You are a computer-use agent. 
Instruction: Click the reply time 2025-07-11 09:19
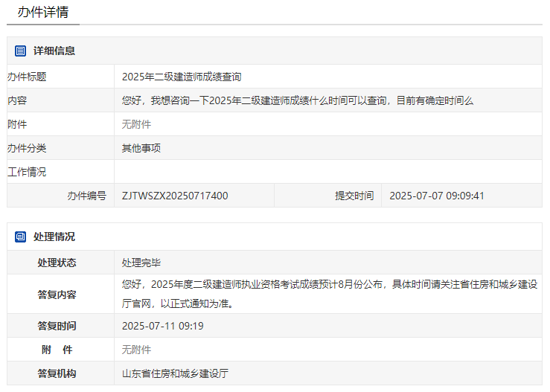pyautogui.click(x=163, y=326)
